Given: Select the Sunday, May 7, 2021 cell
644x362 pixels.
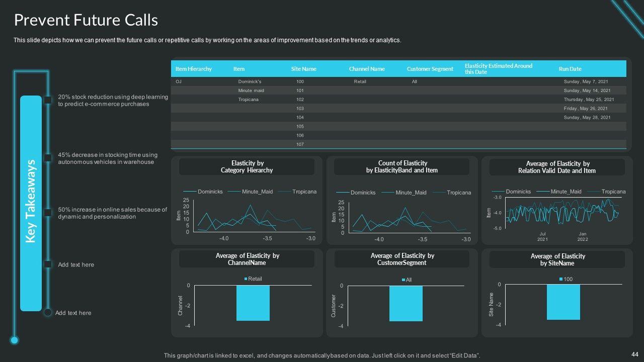Looking at the screenshot, I should pos(586,81).
